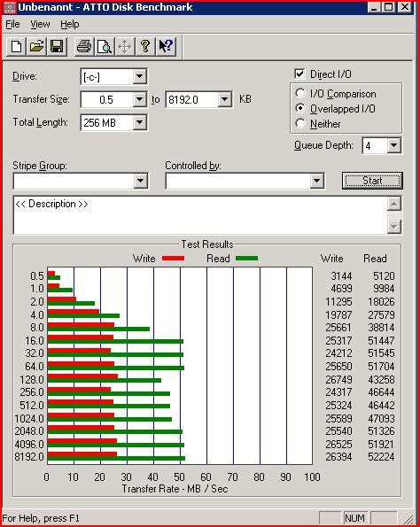Image resolution: width=420 pixels, height=527 pixels.
Task: Open the maximum Transfer Size dropdown (8192.0)
Action: (225, 99)
